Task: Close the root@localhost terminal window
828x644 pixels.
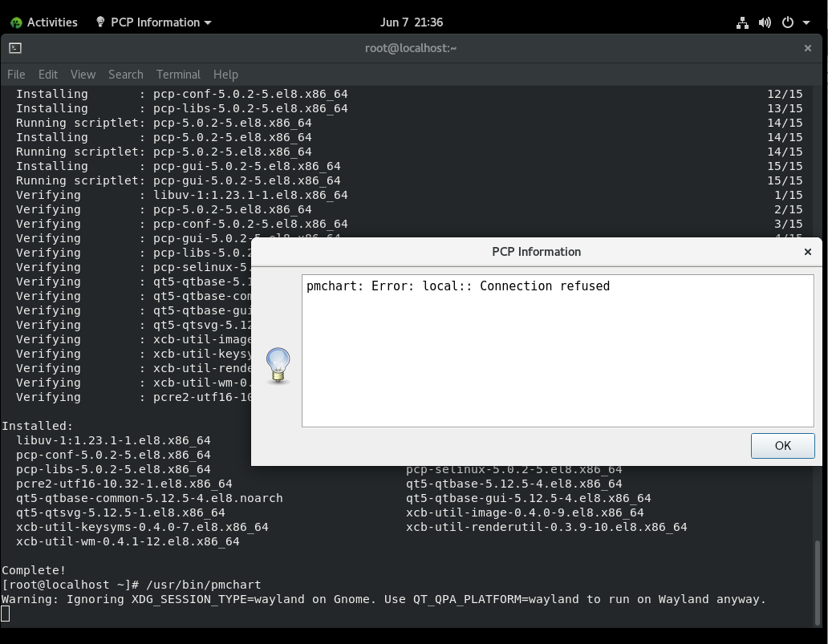Action: coord(808,48)
